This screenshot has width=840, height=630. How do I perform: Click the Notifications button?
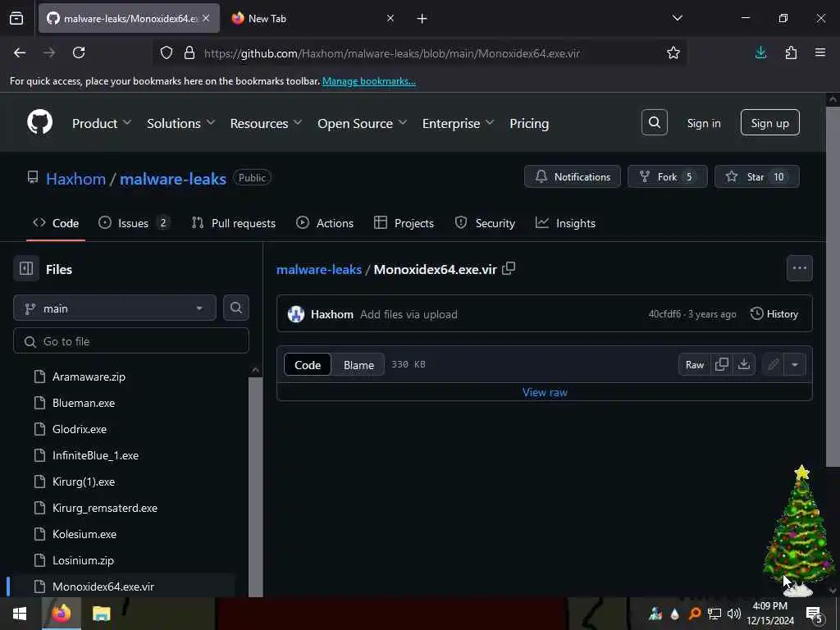572,177
